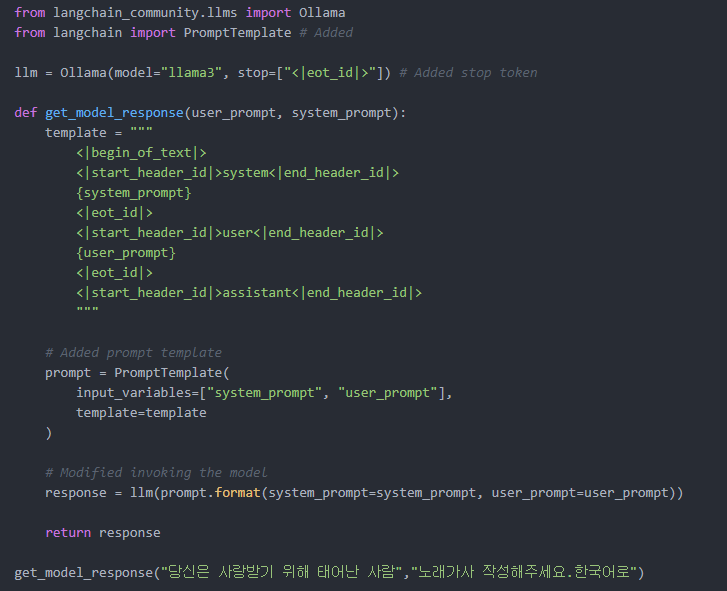Image resolution: width=727 pixels, height=591 pixels.
Task: Click the user header line 'user<|end_header_id|>'
Action: click(230, 233)
